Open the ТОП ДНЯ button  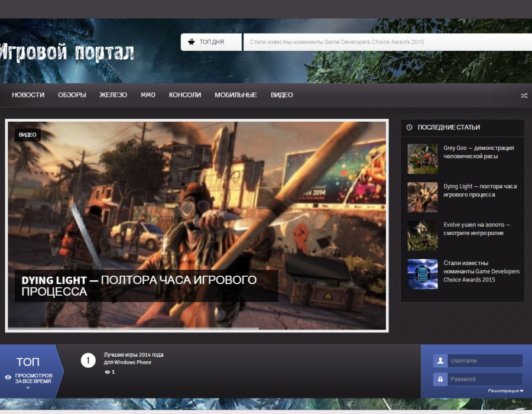tap(211, 42)
